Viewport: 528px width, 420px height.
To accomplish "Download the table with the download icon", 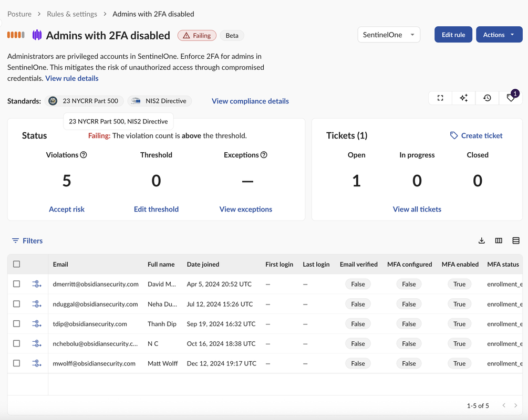I will [x=482, y=240].
